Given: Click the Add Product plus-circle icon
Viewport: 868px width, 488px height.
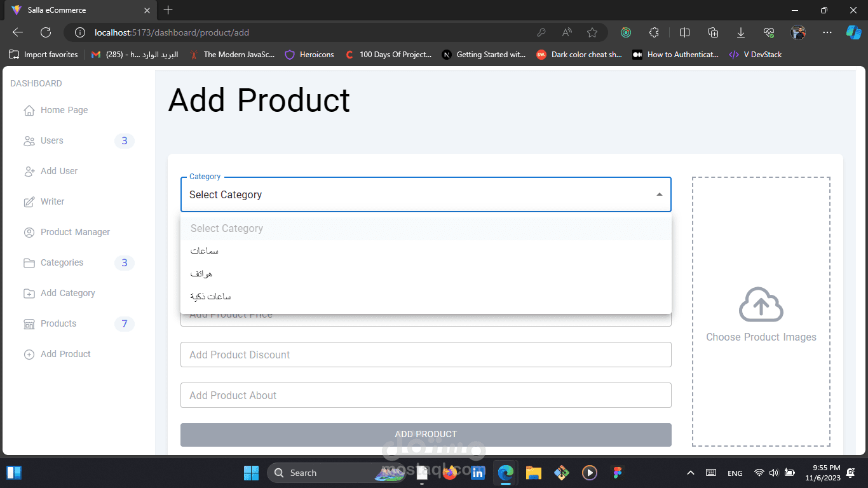Looking at the screenshot, I should (x=29, y=355).
